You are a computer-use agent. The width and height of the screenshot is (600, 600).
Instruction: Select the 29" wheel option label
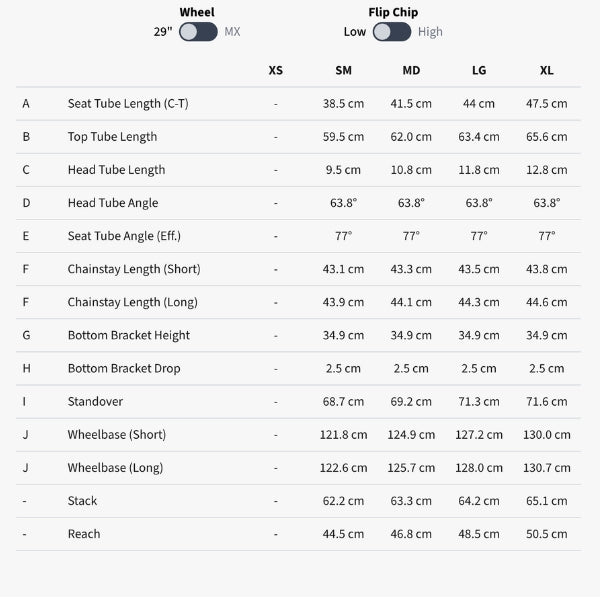163,32
